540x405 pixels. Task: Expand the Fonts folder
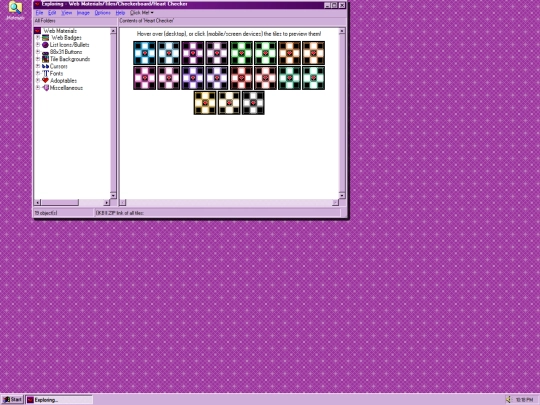(38, 73)
